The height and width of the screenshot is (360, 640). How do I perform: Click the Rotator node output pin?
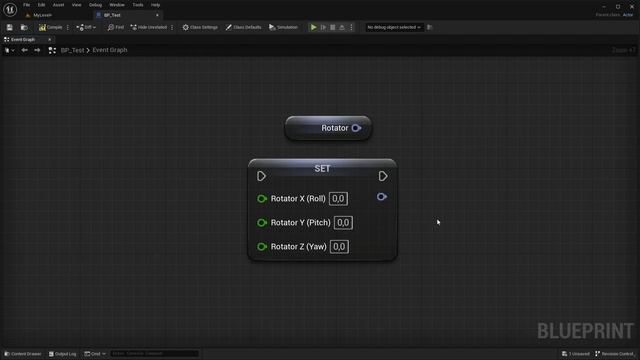coord(356,128)
